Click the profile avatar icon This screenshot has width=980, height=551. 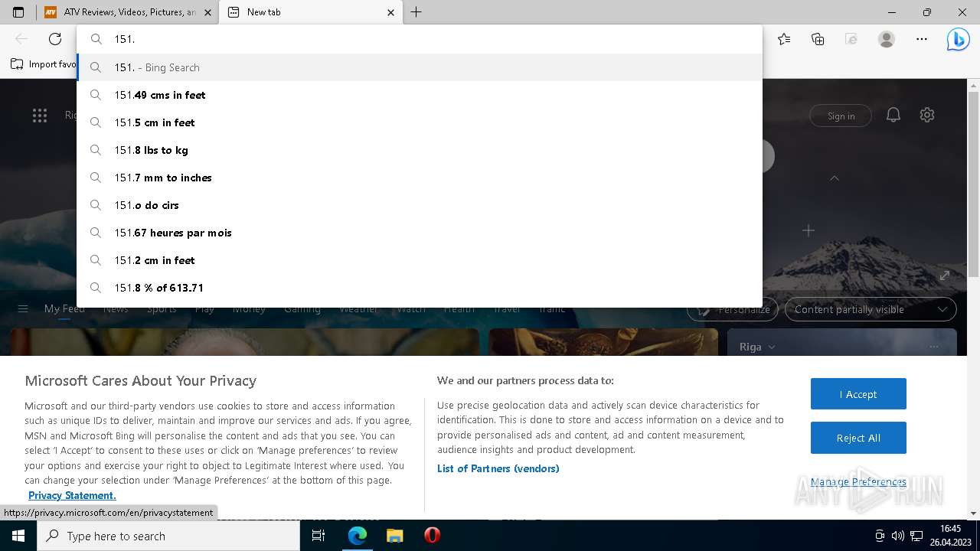pyautogui.click(x=887, y=39)
